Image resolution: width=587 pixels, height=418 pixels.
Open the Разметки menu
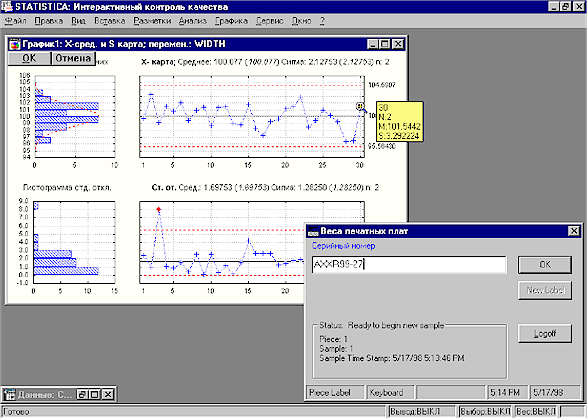click(152, 21)
